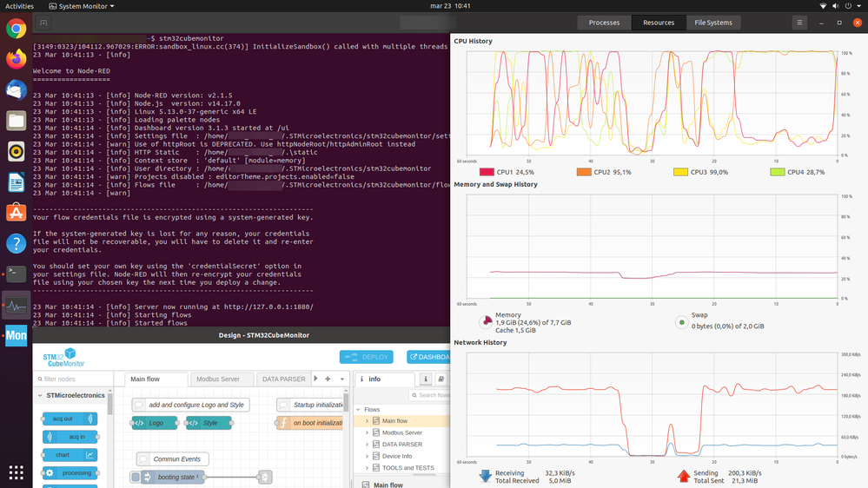This screenshot has height=488, width=868.
Task: Open Activities overview
Action: pos(19,6)
